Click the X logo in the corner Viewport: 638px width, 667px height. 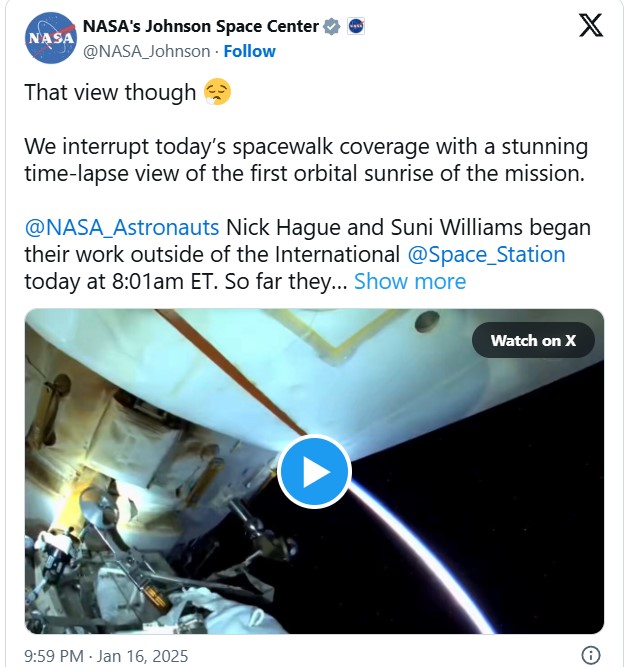click(x=591, y=26)
